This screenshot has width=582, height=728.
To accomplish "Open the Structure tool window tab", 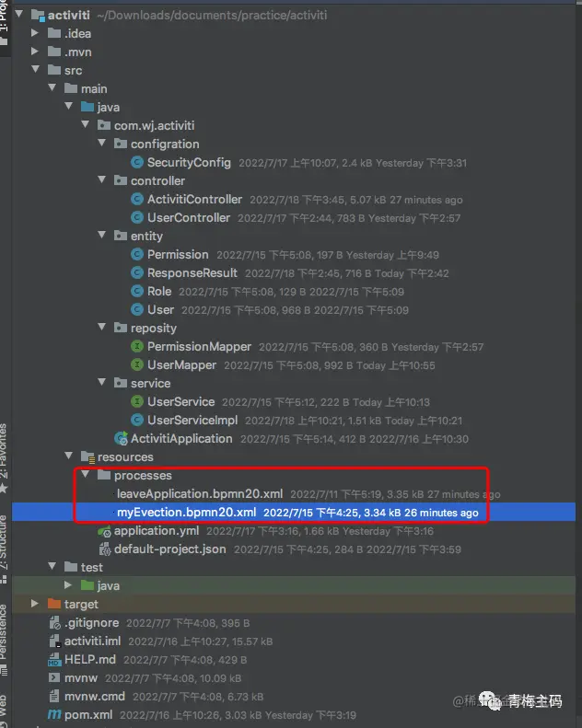I will click(x=4, y=548).
